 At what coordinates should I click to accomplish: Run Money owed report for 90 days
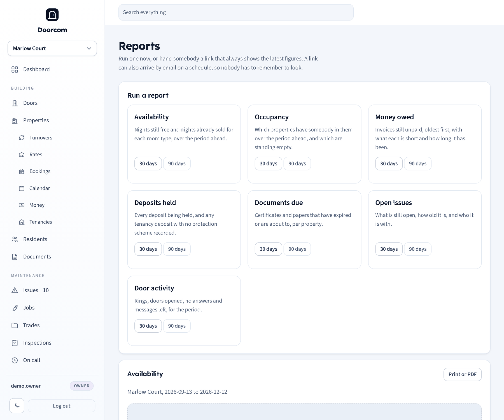[x=417, y=164]
